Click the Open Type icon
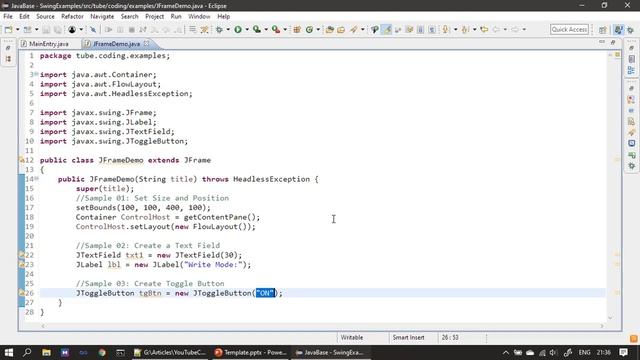This screenshot has width=640, height=360. [329, 29]
